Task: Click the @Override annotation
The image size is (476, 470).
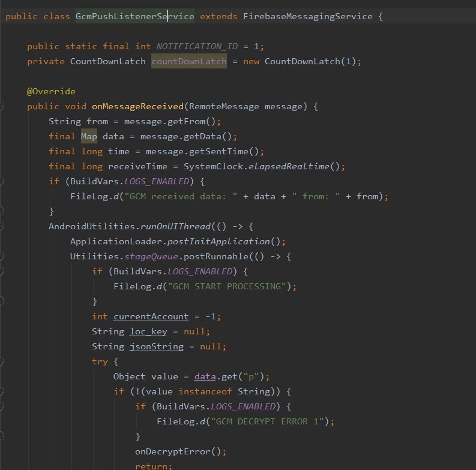Action: click(x=51, y=91)
